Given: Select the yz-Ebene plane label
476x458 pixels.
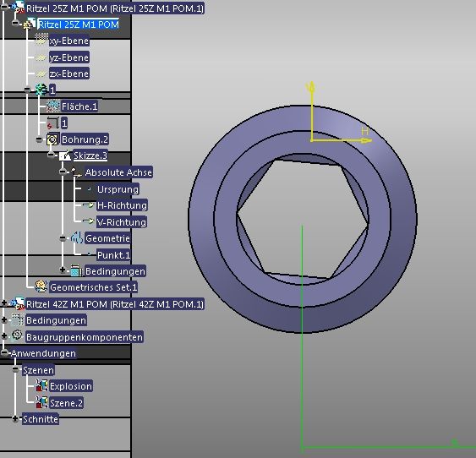Looking at the screenshot, I should (x=69, y=57).
